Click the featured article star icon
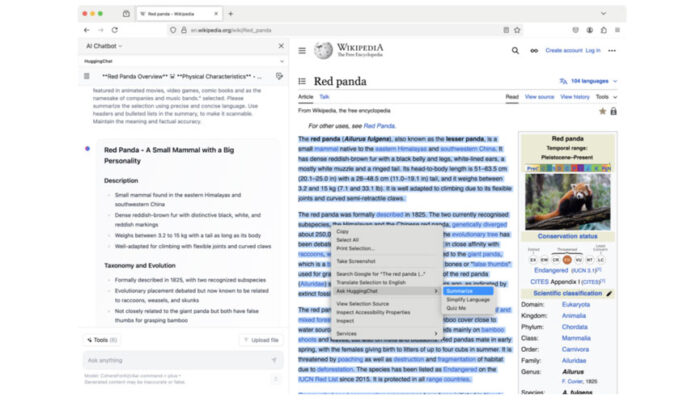 pos(602,111)
